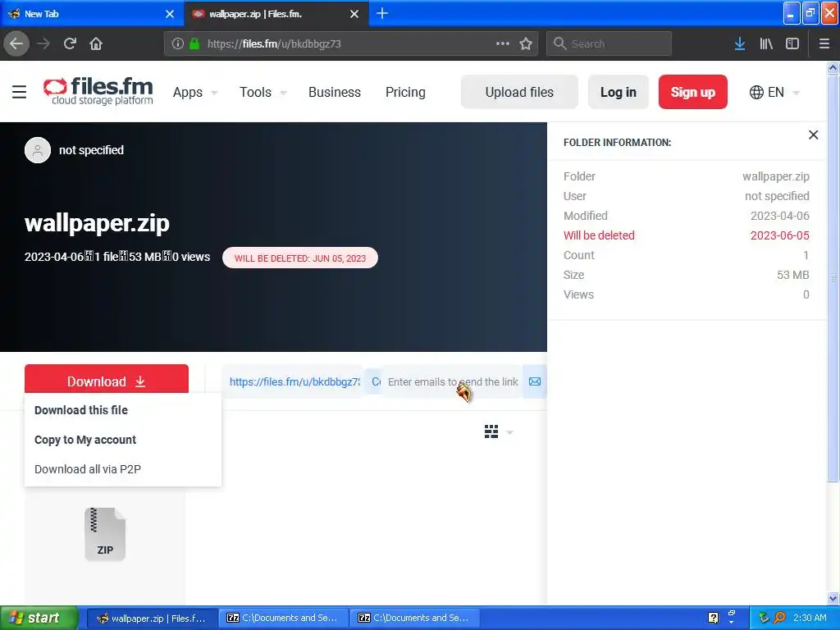Expand the view mode dropdown arrow
The height and width of the screenshot is (630, 840).
(x=509, y=432)
